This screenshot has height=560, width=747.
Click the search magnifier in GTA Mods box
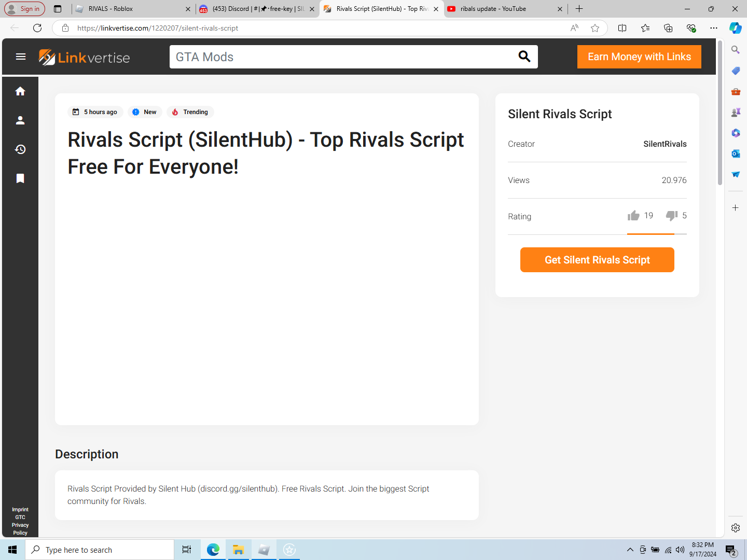(x=524, y=57)
